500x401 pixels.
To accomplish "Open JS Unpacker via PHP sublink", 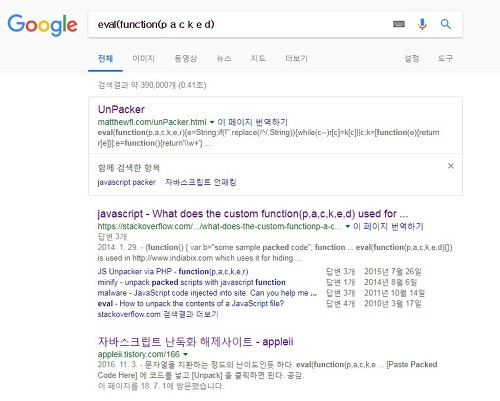I will point(173,272).
